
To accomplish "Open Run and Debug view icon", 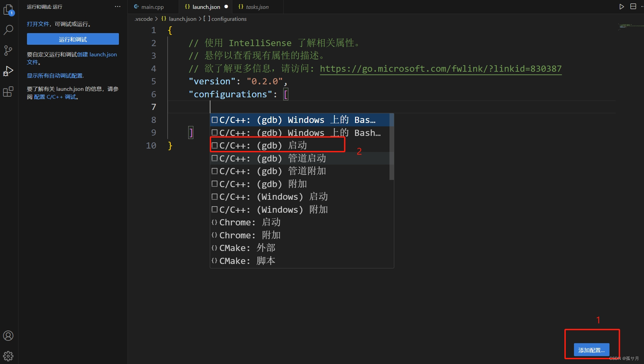I will click(x=8, y=71).
